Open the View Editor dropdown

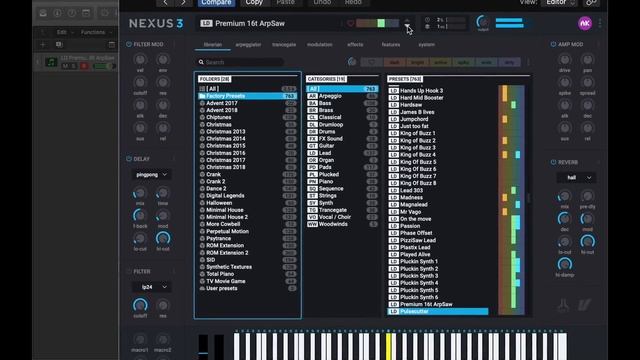[x=559, y=2]
